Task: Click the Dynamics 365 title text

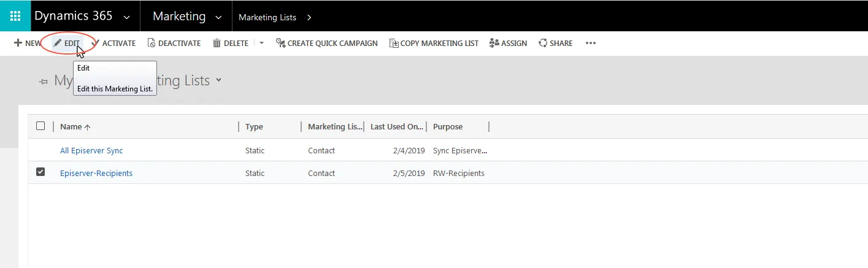Action: (73, 17)
